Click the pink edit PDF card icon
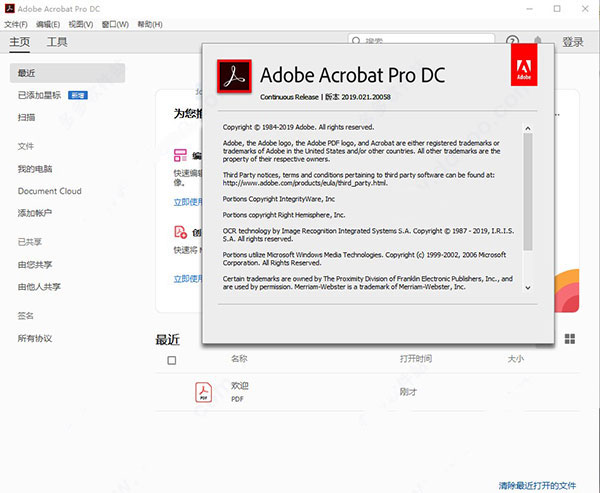 (x=180, y=155)
